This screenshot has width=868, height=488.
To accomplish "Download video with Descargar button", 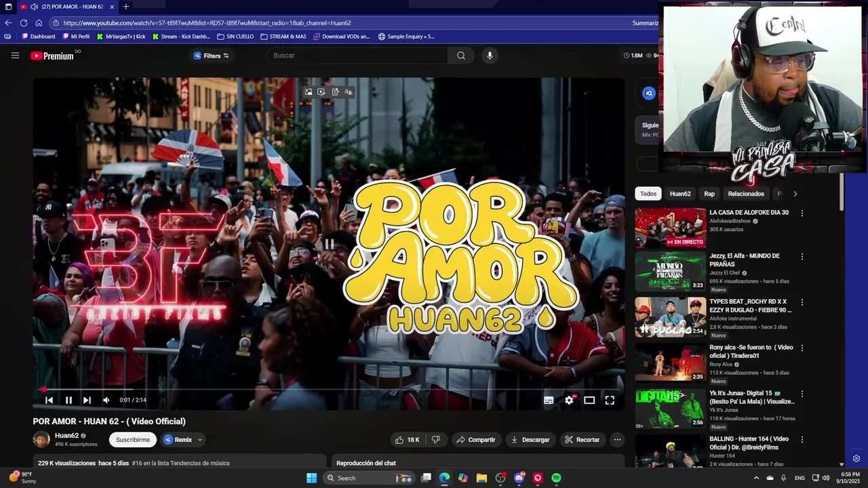I will point(530,440).
